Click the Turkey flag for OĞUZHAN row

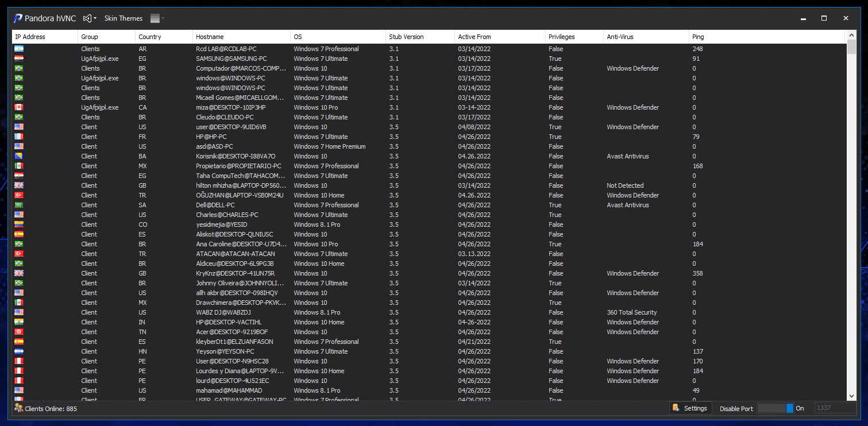coord(18,195)
